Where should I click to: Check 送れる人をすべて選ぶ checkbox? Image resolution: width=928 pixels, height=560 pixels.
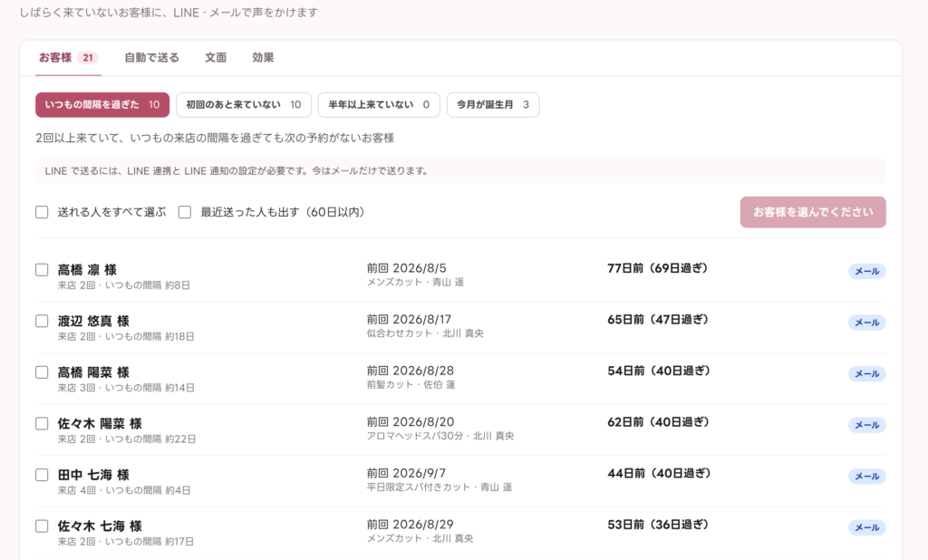pos(42,212)
